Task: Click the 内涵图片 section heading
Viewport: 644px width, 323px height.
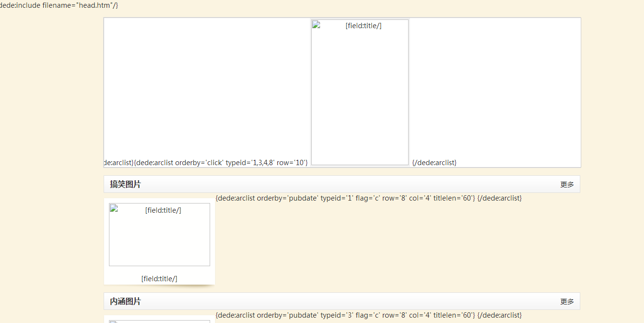Action: (x=125, y=302)
